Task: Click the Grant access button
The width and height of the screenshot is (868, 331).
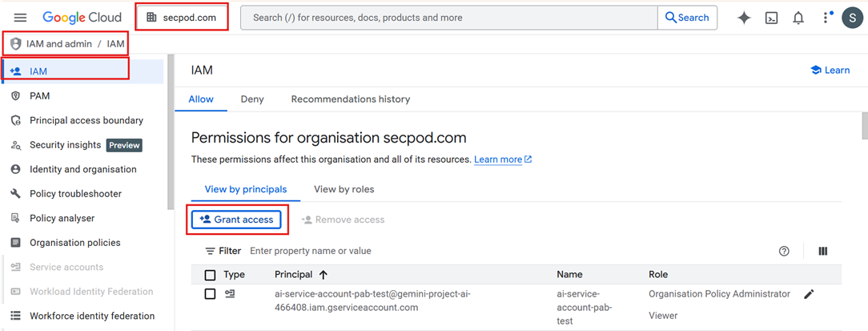Action: (x=236, y=220)
